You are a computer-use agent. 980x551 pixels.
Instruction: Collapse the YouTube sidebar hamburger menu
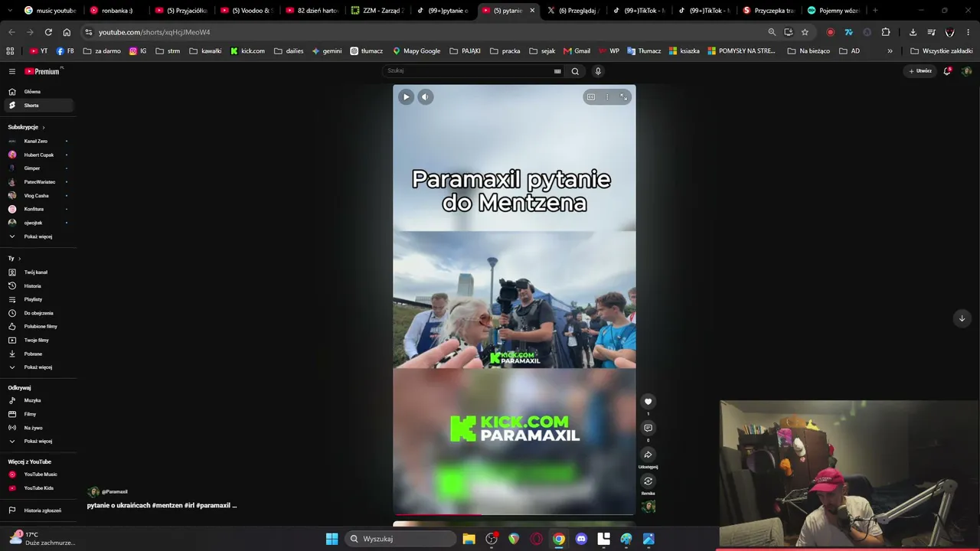[12, 71]
